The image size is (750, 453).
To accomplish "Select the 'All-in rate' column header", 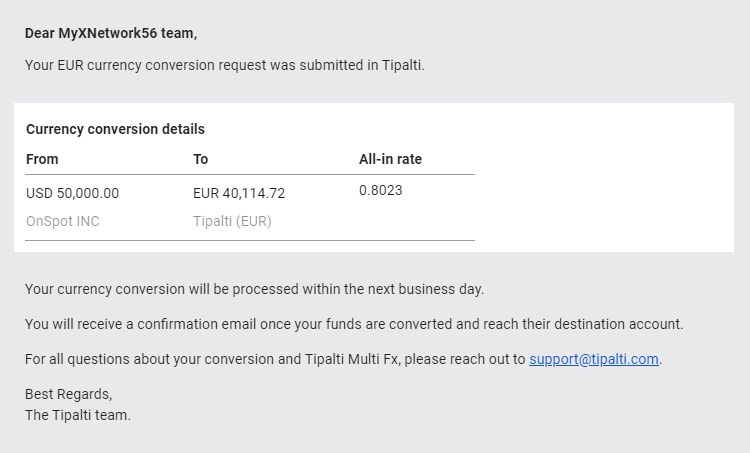I will point(390,159).
